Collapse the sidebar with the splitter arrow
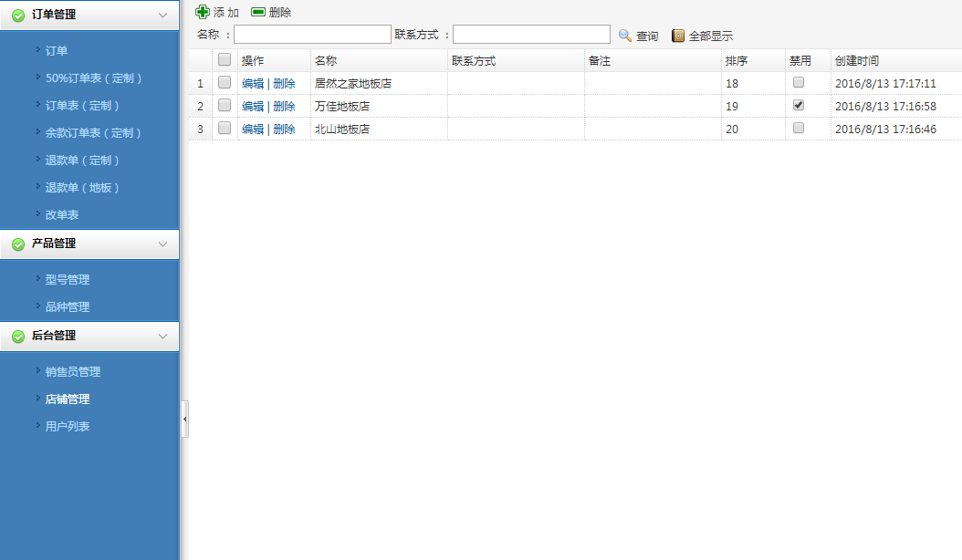The width and height of the screenshot is (962, 560). pyautogui.click(x=185, y=419)
